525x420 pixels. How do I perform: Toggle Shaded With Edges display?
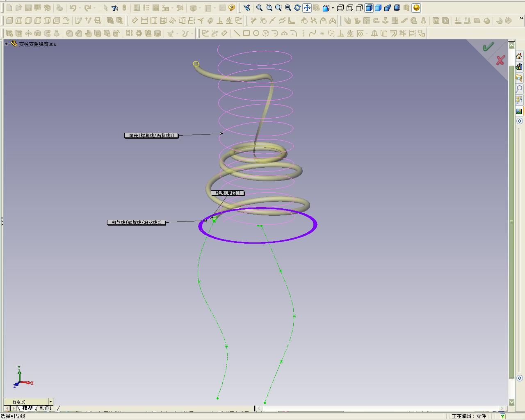coord(368,8)
